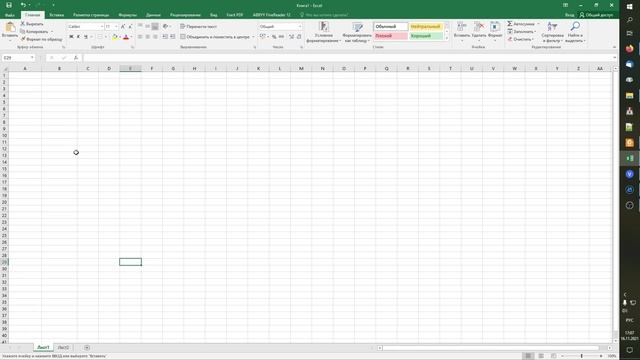Viewport: 640px width, 360px height.
Task: Toggle top vertical alignment
Action: (x=140, y=26)
